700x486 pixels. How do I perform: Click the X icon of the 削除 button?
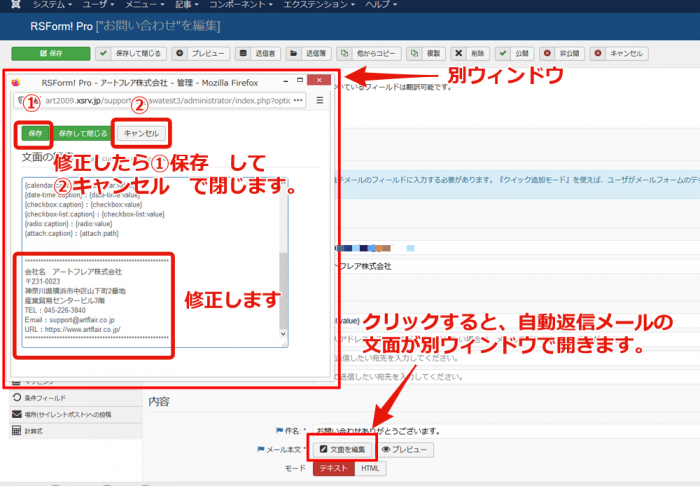458,53
